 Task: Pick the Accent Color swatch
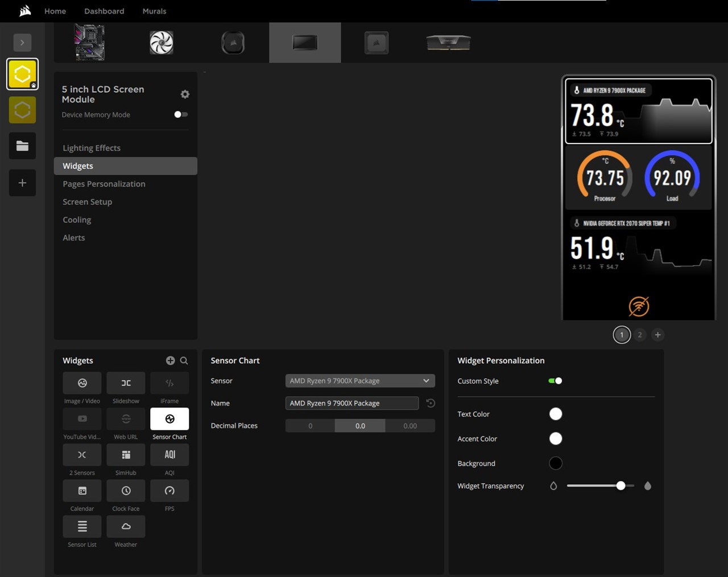556,439
